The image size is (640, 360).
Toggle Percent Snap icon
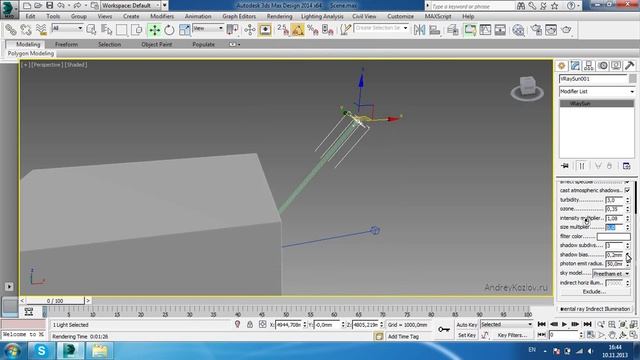pos(313,30)
